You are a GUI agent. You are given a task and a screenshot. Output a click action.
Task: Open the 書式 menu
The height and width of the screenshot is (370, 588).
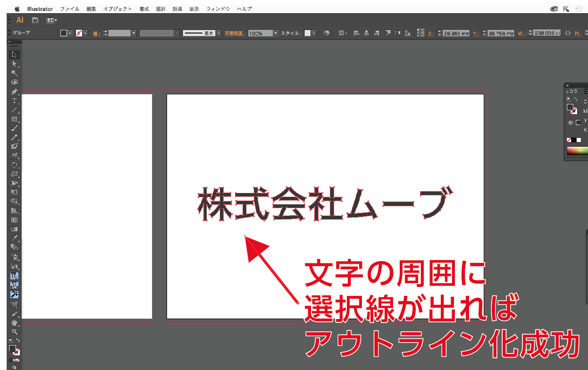pyautogui.click(x=144, y=9)
